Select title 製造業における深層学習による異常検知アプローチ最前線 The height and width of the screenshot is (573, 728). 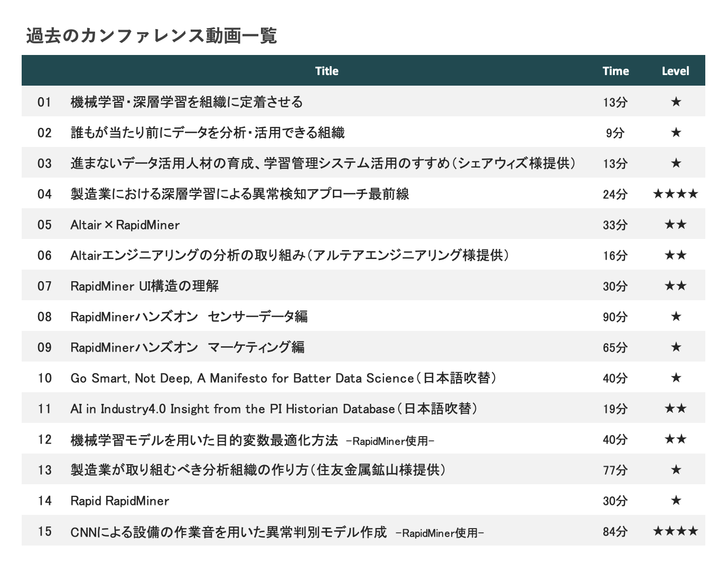[240, 193]
